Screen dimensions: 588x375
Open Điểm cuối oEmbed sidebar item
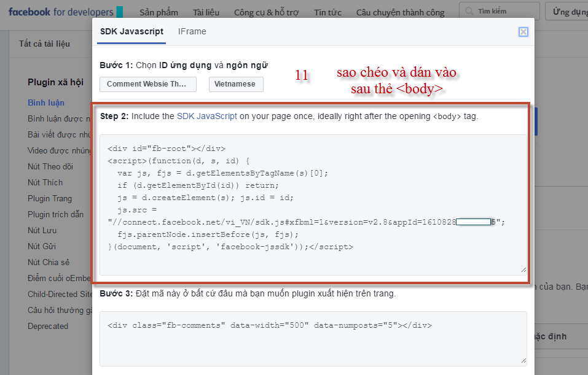coord(59,278)
